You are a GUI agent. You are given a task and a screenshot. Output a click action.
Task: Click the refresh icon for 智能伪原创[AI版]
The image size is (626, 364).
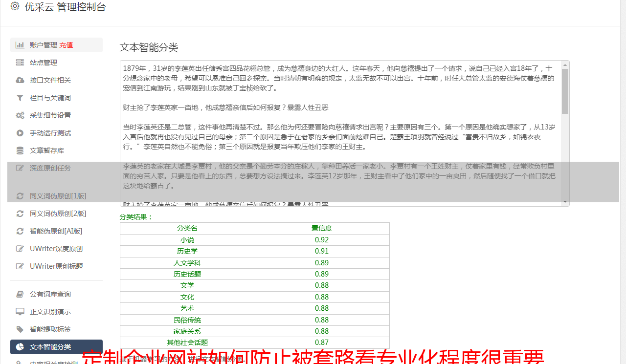click(20, 231)
